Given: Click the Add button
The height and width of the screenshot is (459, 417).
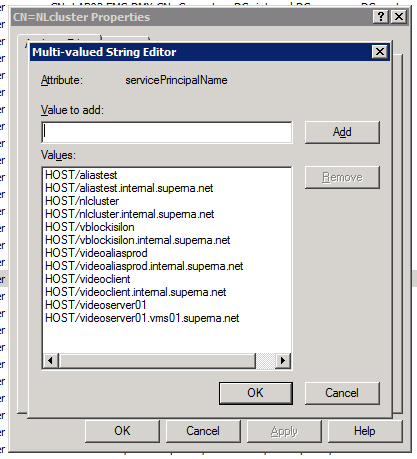Looking at the screenshot, I should tap(342, 132).
